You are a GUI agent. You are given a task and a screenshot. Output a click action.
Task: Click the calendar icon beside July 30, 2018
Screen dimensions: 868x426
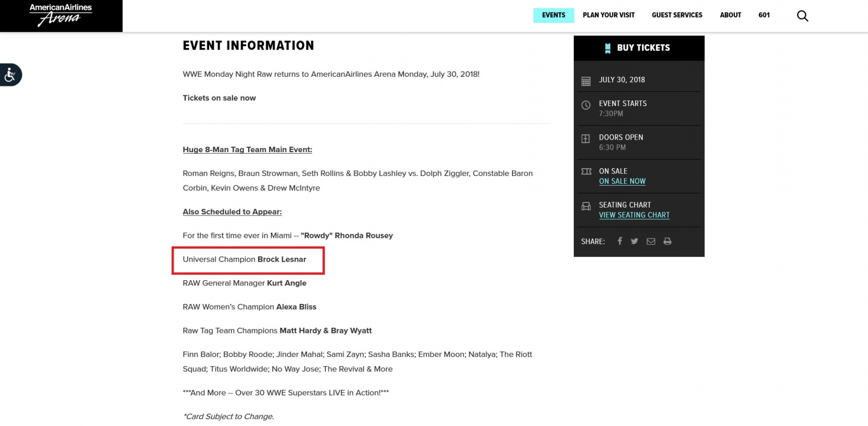click(586, 81)
